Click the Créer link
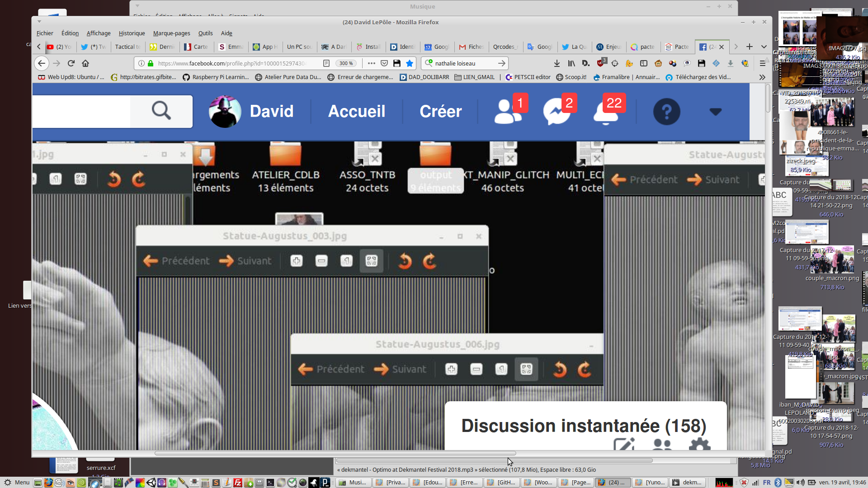This screenshot has height=488, width=868. pyautogui.click(x=440, y=111)
